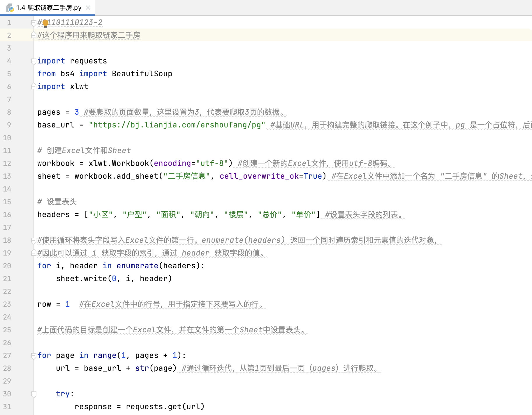Collapse the comment fold marker at line 18

pos(34,240)
